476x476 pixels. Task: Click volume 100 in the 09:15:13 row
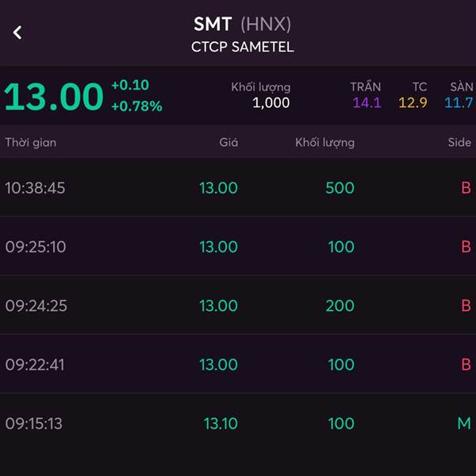341,424
